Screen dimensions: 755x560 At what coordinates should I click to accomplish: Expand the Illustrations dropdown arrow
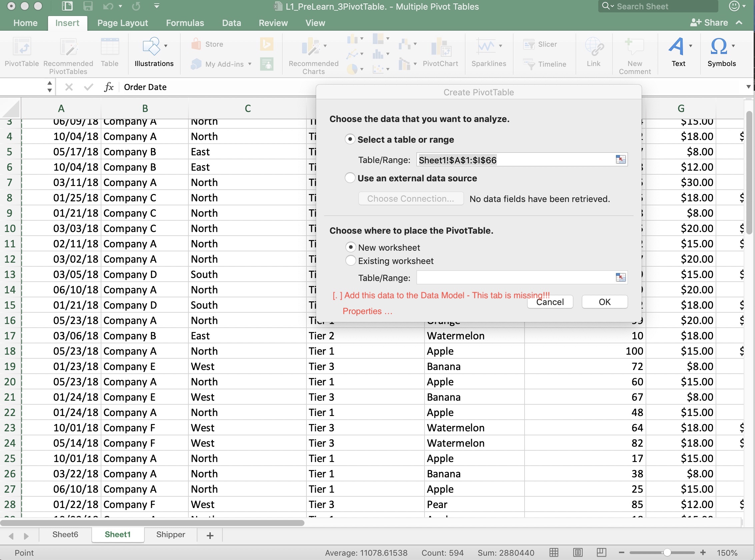(x=166, y=46)
